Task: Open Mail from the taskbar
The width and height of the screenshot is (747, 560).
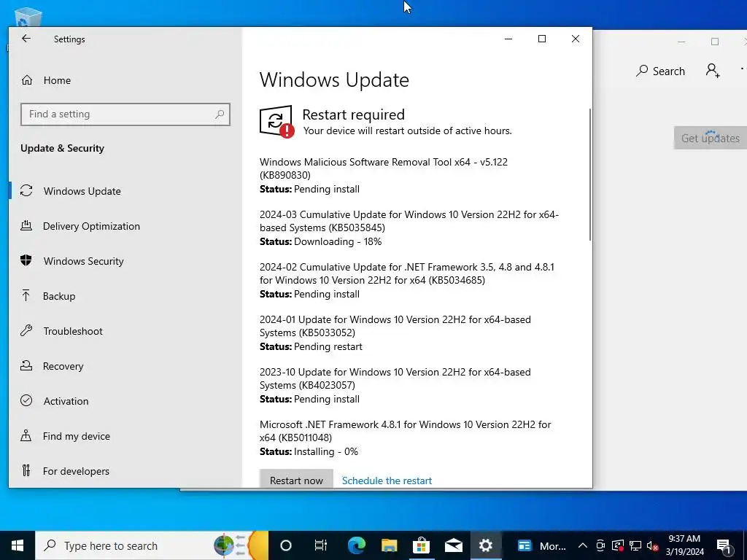Action: (454, 545)
